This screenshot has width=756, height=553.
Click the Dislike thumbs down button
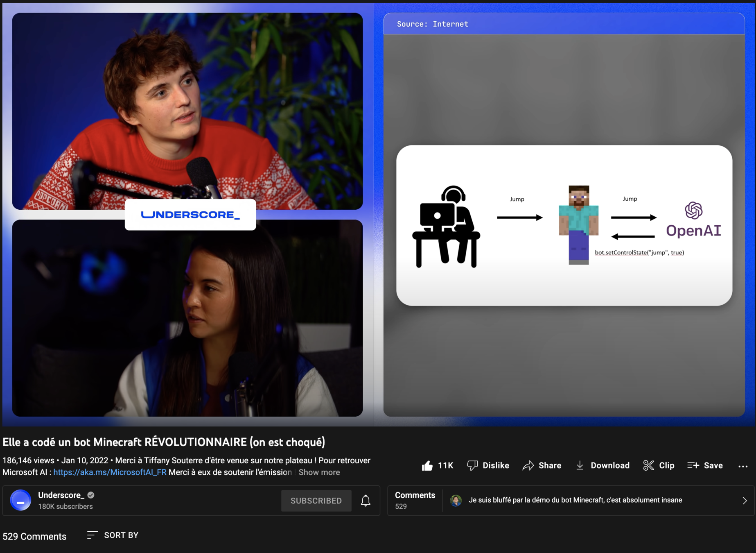(488, 465)
